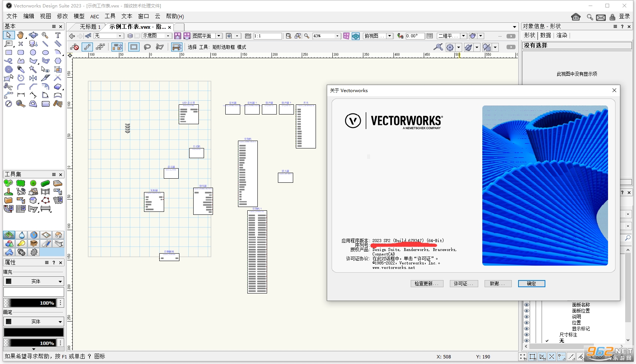Viewport: 636px width, 364px height.
Task: Open the pen style 实体 dropdown
Action: (34, 321)
